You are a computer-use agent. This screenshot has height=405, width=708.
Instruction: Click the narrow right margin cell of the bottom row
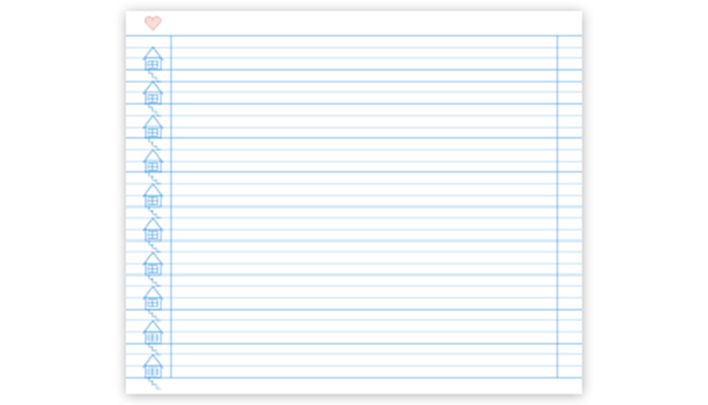[570, 360]
